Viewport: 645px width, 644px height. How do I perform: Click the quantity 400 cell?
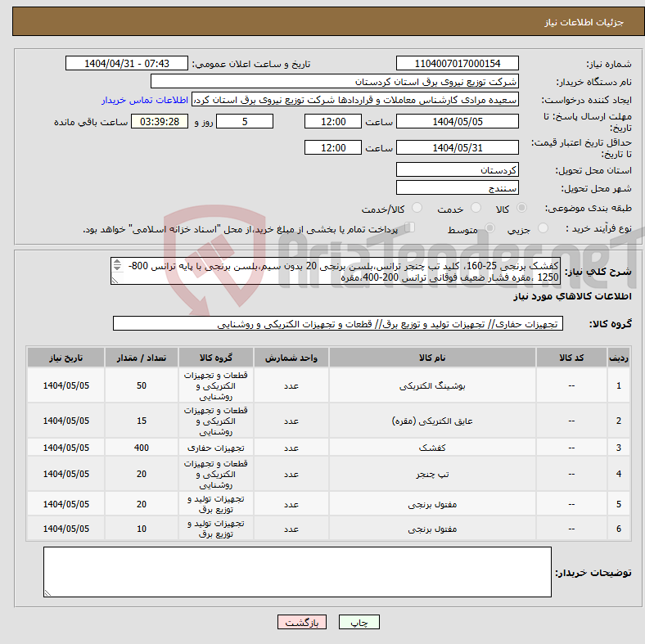(142, 448)
